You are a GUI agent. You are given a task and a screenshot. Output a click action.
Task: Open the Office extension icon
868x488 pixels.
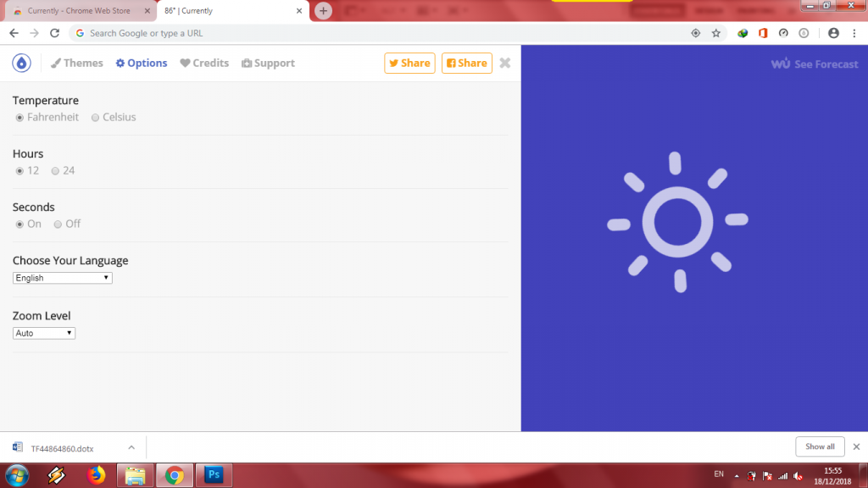(x=763, y=33)
